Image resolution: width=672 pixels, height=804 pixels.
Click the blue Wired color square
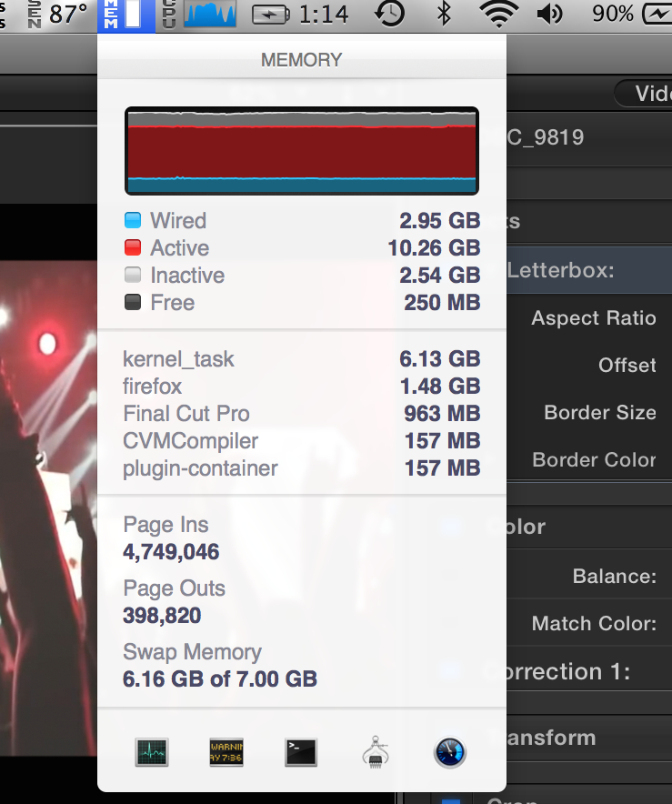tap(133, 220)
